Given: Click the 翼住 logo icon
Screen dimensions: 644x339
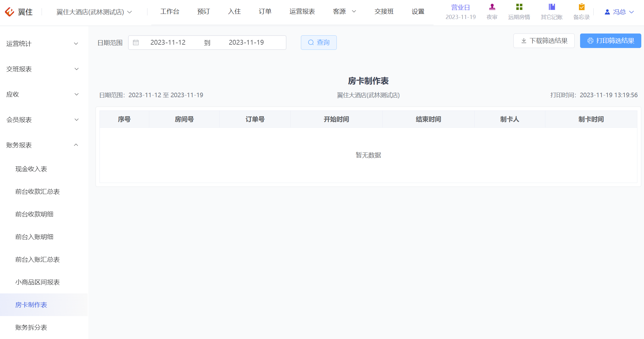Looking at the screenshot, I should pos(10,12).
